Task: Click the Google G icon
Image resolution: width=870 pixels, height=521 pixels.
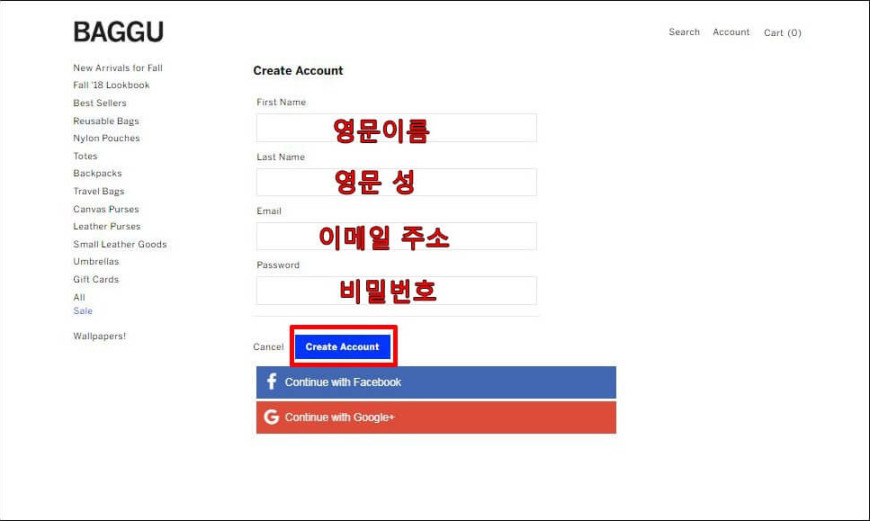Action: click(x=271, y=417)
